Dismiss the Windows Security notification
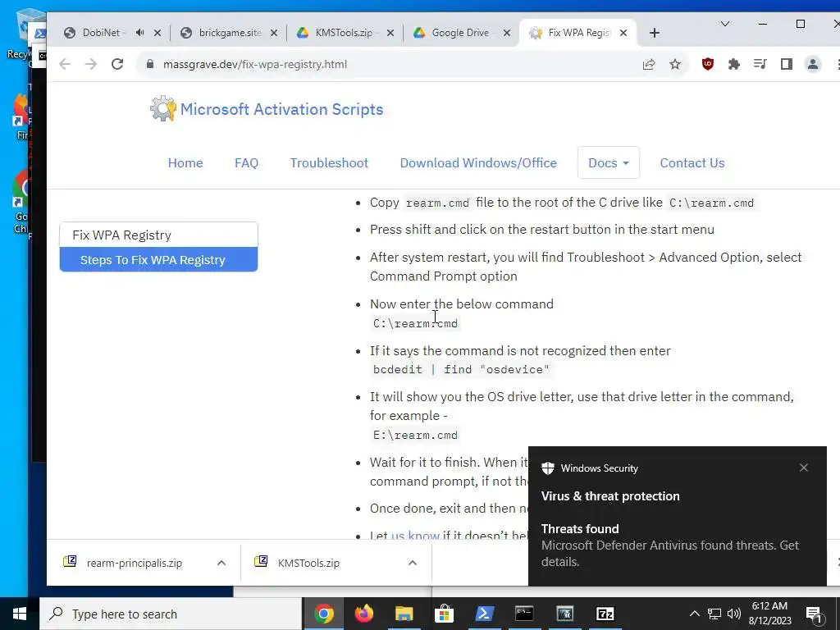This screenshot has width=840, height=630. [x=804, y=468]
